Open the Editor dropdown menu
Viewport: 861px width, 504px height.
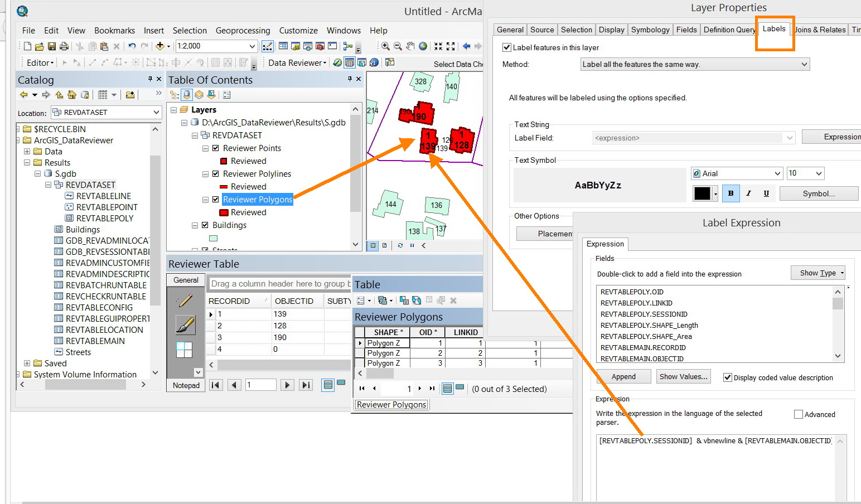coord(41,63)
